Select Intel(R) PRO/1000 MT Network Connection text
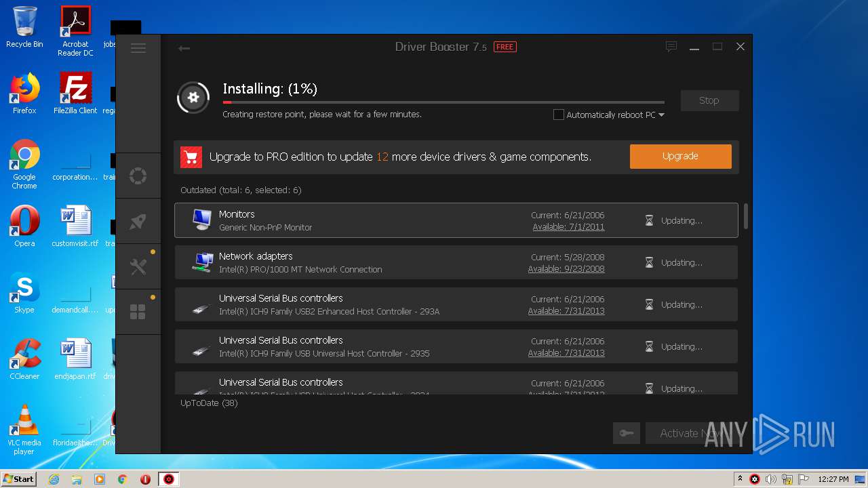The width and height of the screenshot is (868, 488). click(300, 270)
